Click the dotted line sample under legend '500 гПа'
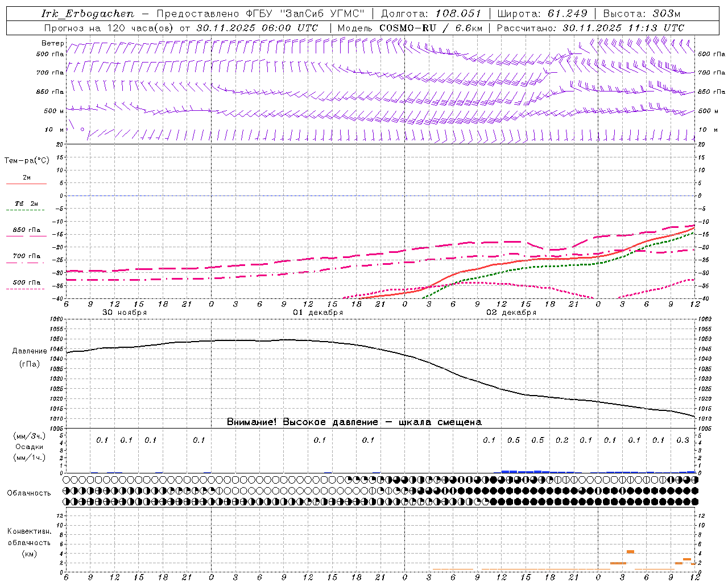The image size is (728, 582). (26, 289)
